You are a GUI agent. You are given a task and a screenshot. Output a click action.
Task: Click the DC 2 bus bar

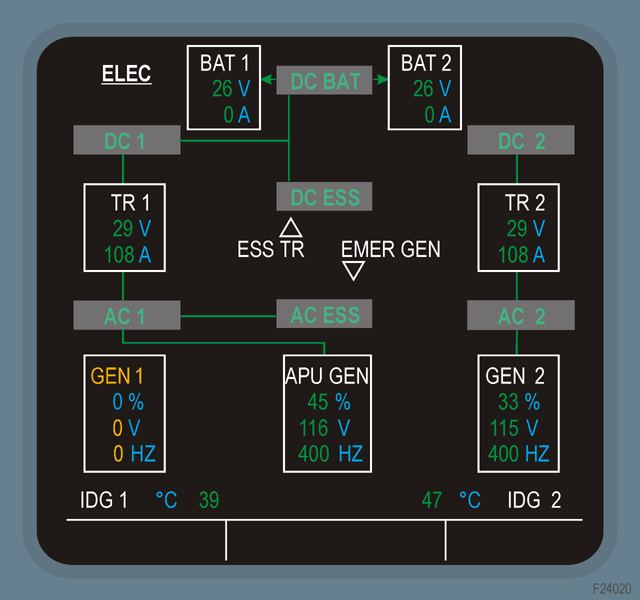coord(521,140)
